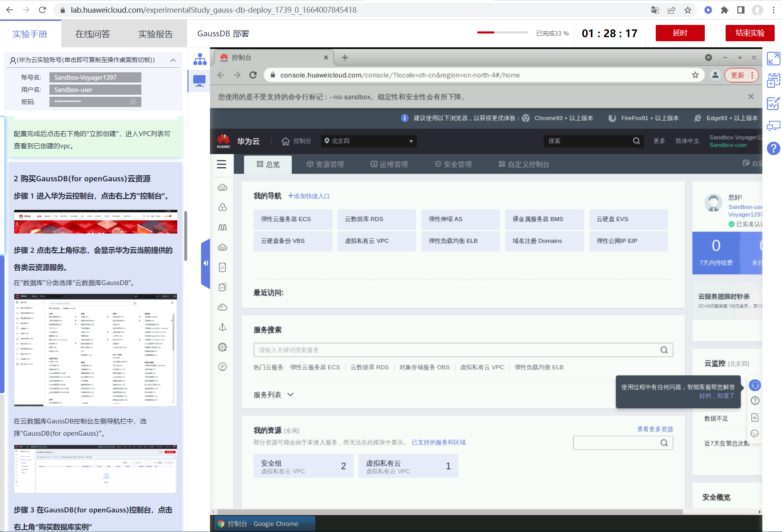Open the hamburger service list menu
782x532 pixels.
(x=221, y=165)
